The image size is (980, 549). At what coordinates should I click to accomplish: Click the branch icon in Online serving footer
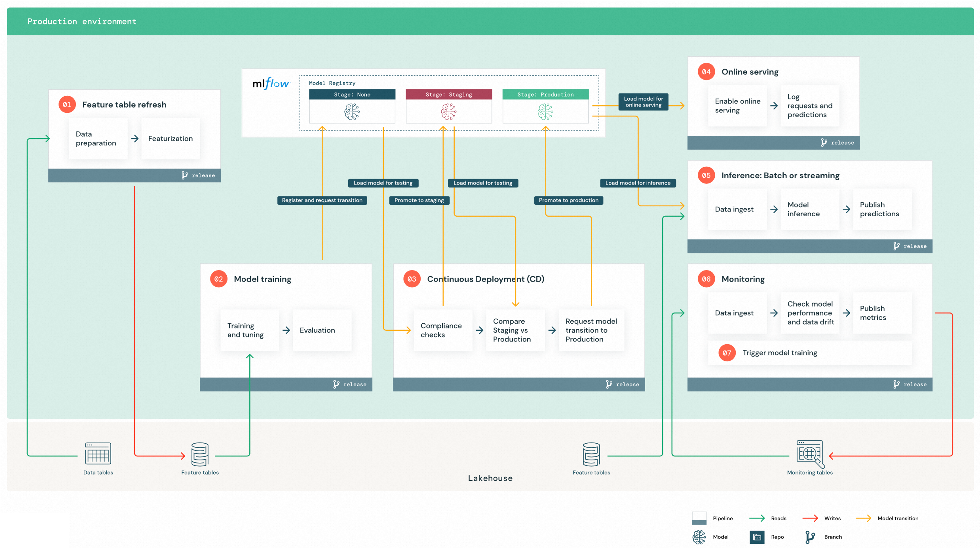pos(824,142)
